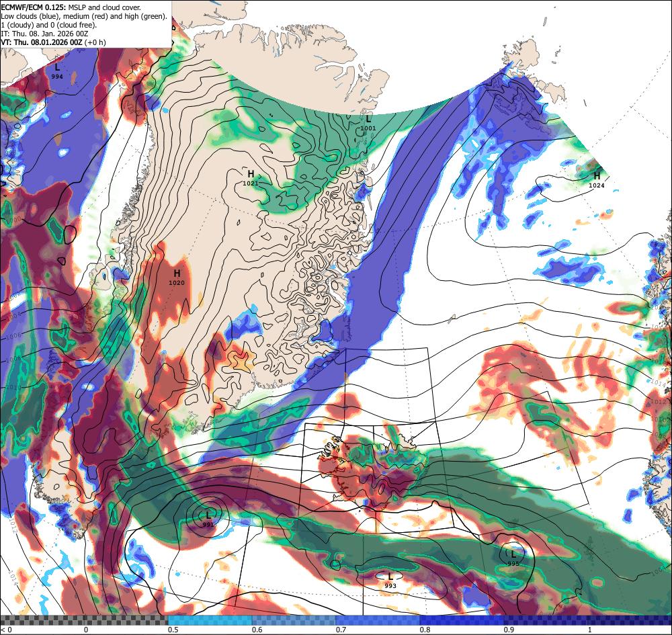Click the gray checkered cloud-free colorbar segment

click(x=84, y=620)
